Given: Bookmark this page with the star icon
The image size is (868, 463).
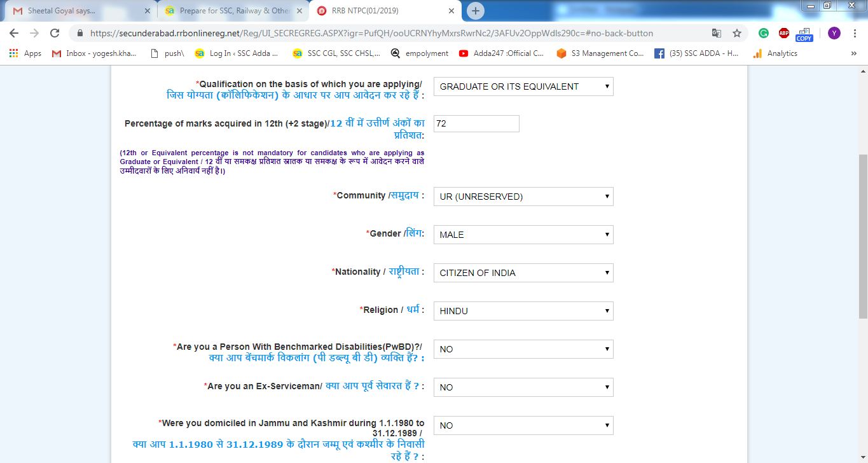Looking at the screenshot, I should (737, 33).
